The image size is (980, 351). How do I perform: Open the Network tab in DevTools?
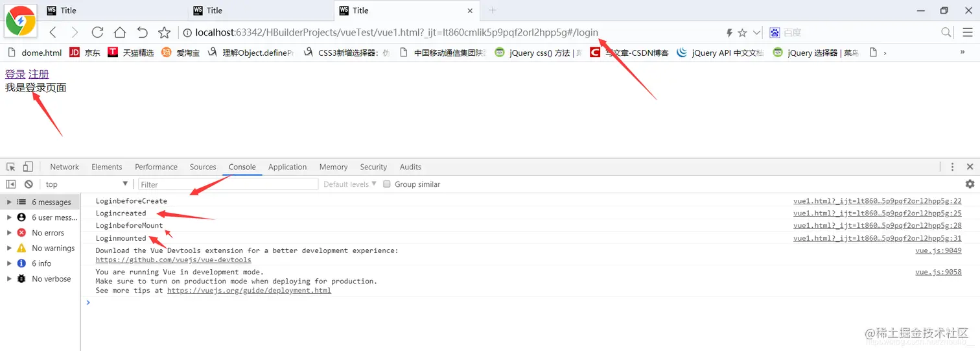[64, 167]
